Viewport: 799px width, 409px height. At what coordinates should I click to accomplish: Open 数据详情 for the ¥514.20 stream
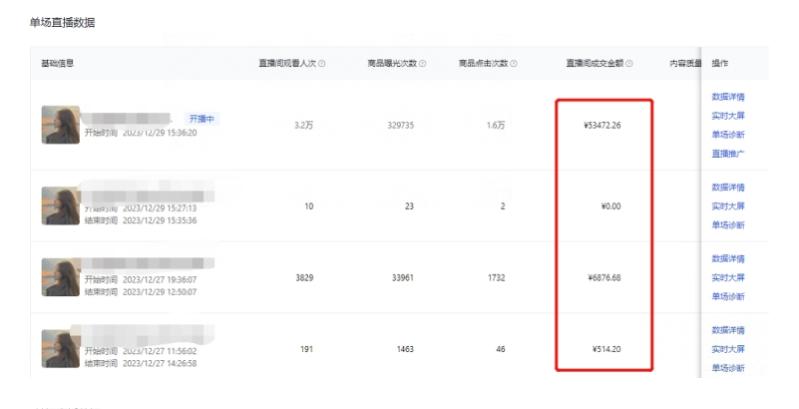coord(727,330)
